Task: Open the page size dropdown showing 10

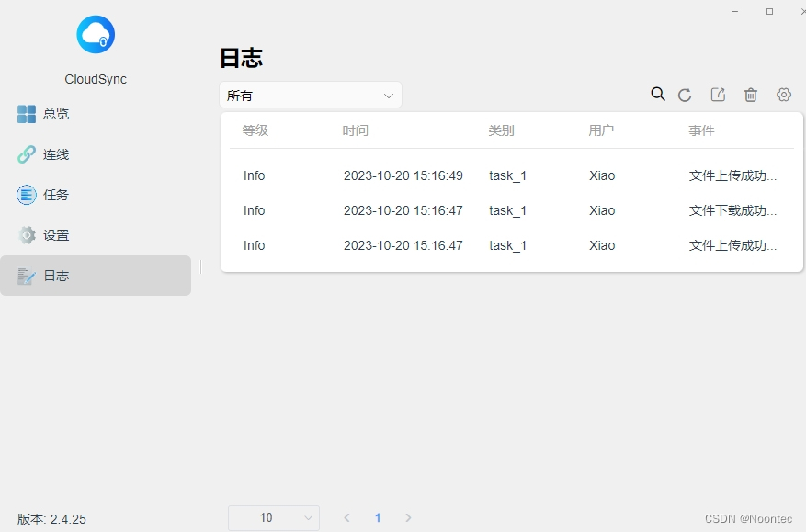Action: coord(274,518)
